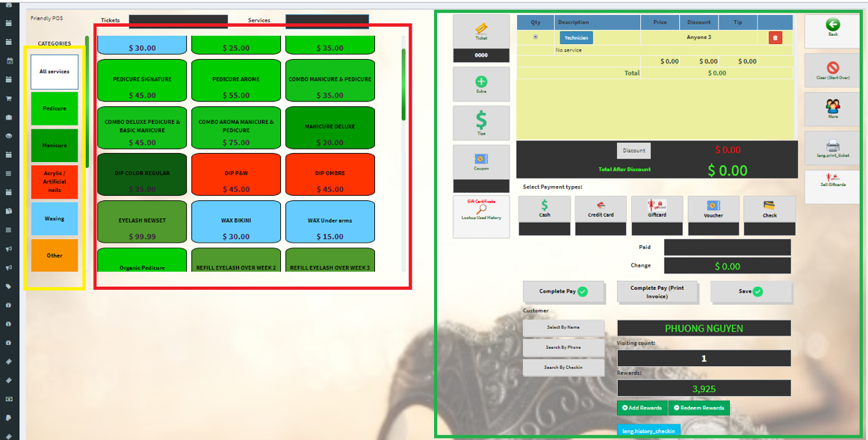Add Pedicure Arome service
Image resolution: width=868 pixels, height=440 pixels.
236,80
